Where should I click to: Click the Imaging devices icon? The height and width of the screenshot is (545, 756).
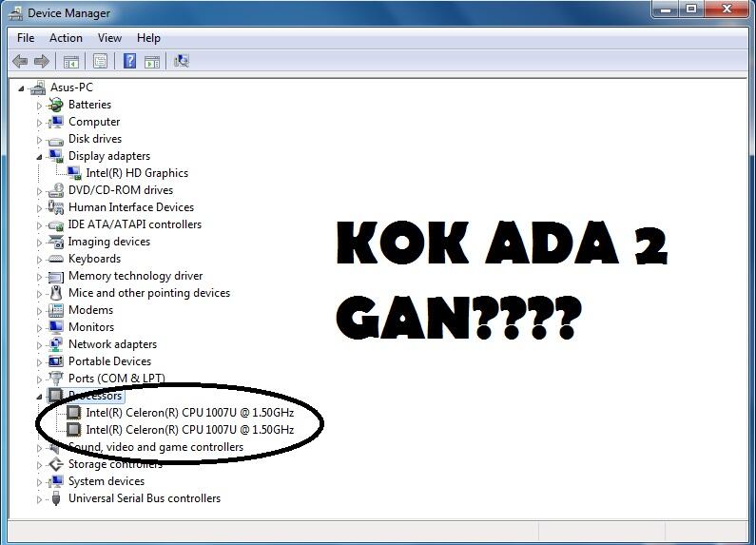(56, 242)
